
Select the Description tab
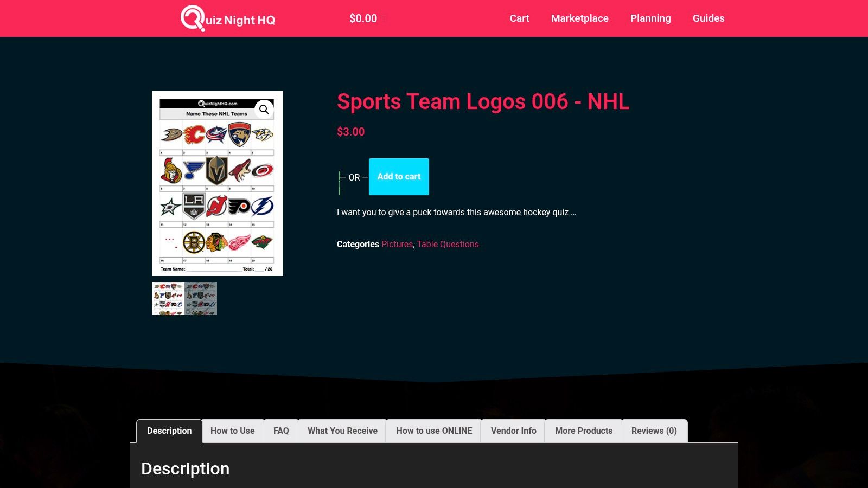169,431
